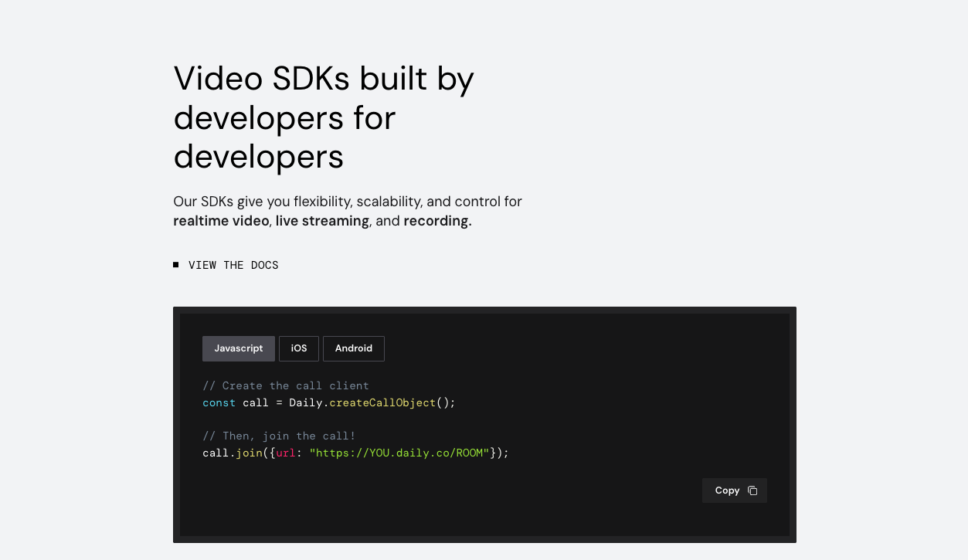Click the URL string 'https://YOU.daily.co/ROOM'

399,453
